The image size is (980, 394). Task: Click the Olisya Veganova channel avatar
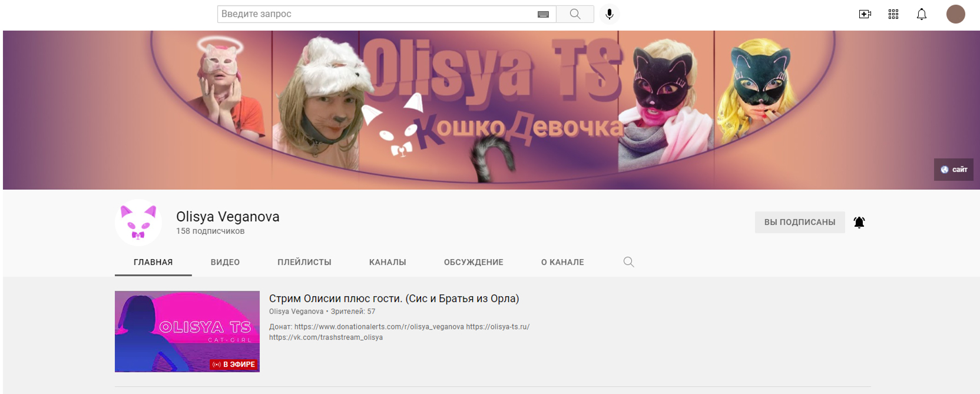pos(138,223)
